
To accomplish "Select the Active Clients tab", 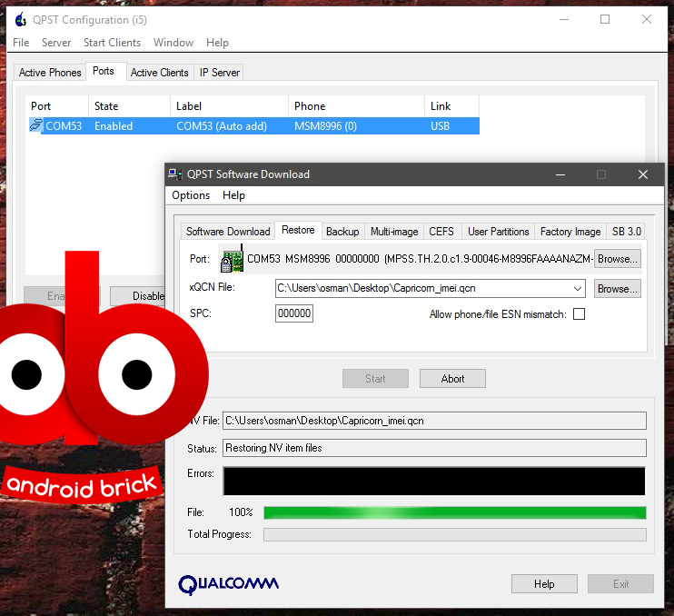I will point(159,73).
